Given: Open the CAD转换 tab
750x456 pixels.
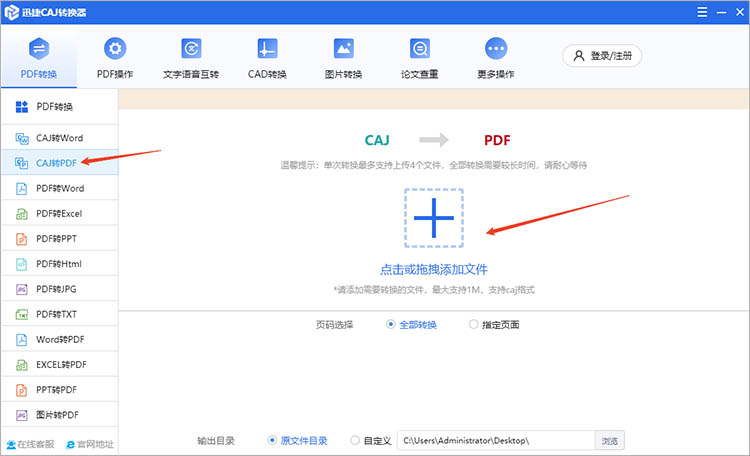Looking at the screenshot, I should [x=267, y=58].
